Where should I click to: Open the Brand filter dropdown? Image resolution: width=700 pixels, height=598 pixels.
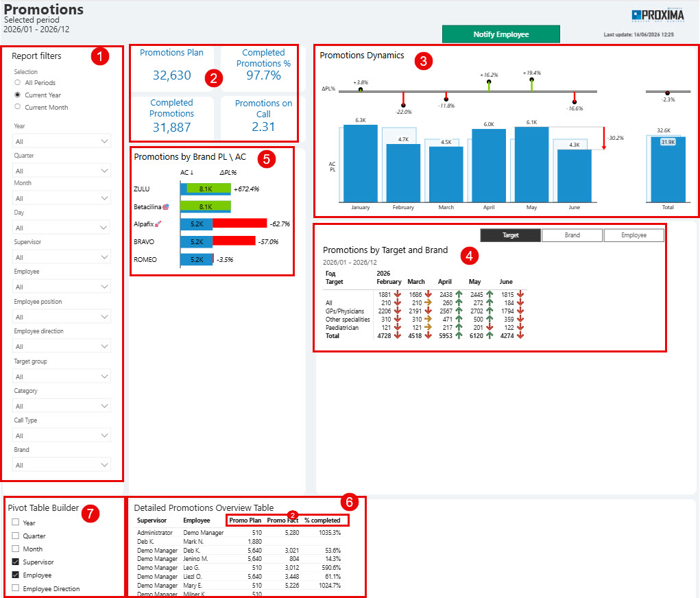(62, 465)
